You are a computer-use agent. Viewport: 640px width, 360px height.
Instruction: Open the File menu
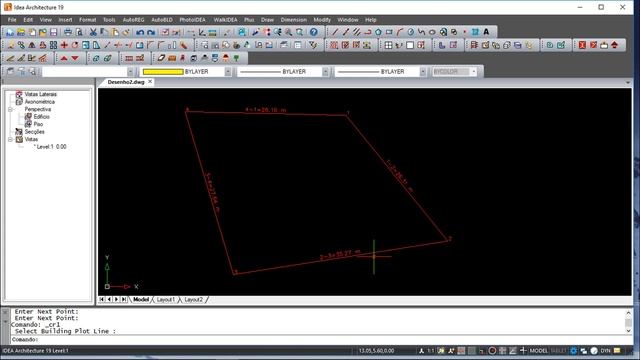pos(12,20)
